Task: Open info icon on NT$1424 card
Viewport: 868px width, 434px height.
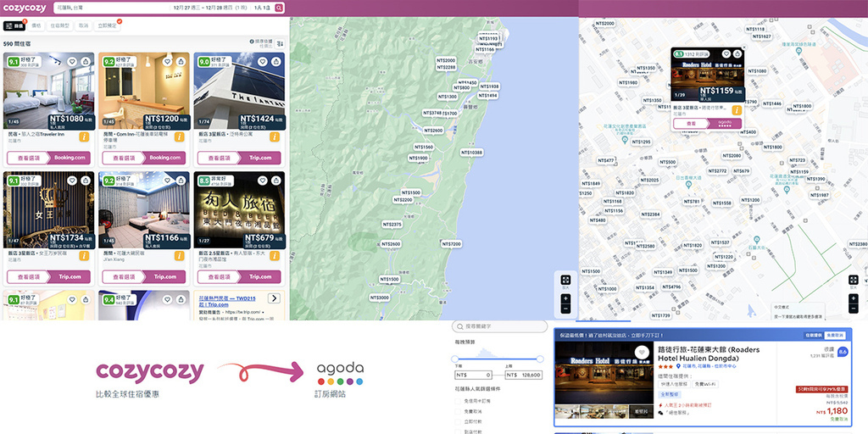Action: (x=275, y=136)
